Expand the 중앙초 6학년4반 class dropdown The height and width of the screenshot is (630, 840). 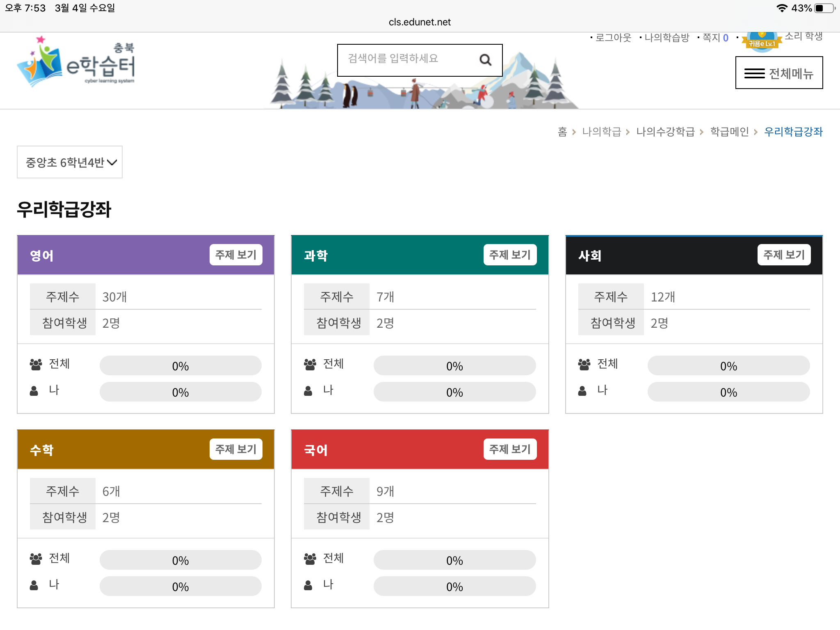[x=70, y=162]
